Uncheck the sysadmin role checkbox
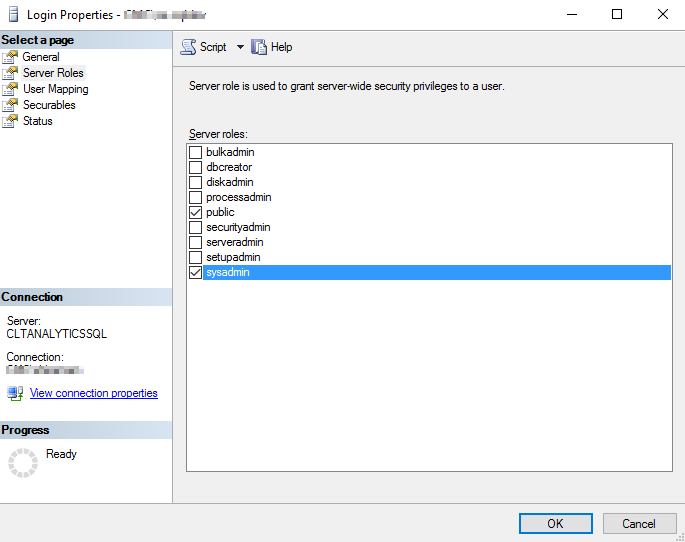The width and height of the screenshot is (685, 542). [x=195, y=273]
